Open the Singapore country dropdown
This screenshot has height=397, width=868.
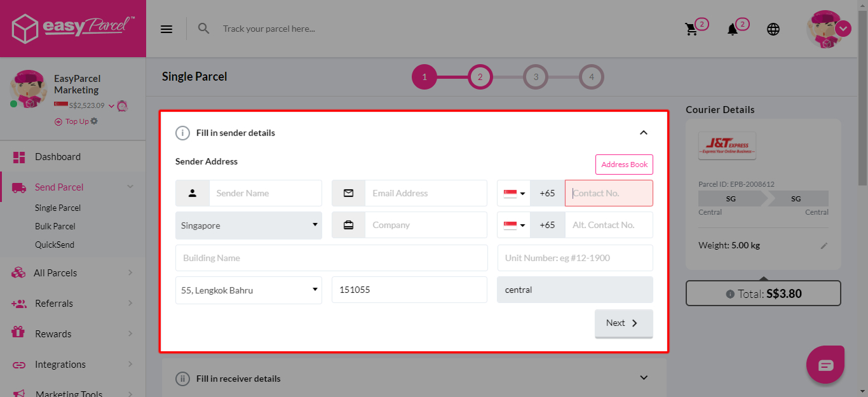coord(248,224)
